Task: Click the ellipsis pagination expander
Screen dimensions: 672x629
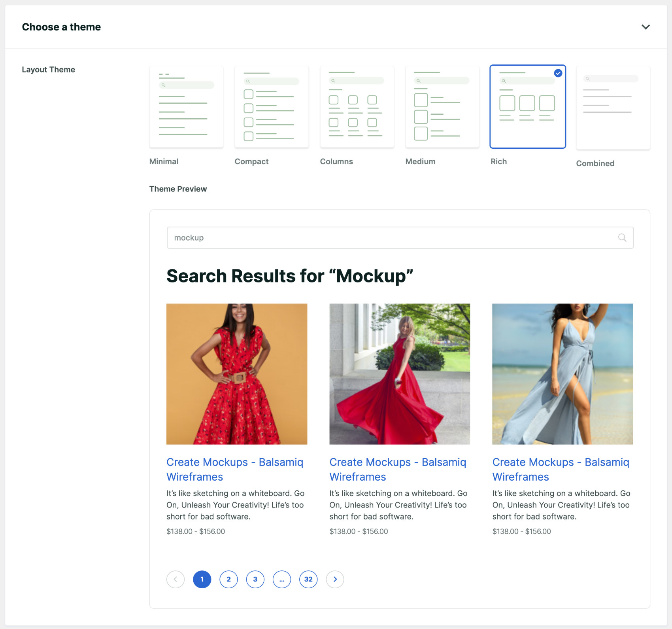Action: click(282, 579)
